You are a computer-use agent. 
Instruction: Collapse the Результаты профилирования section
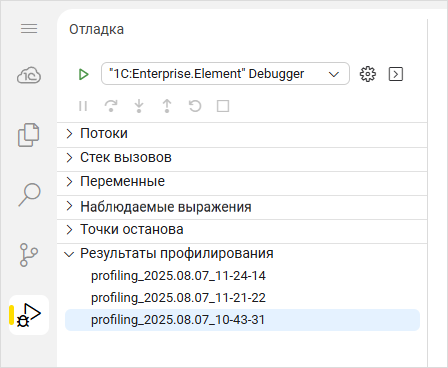[242, 254]
